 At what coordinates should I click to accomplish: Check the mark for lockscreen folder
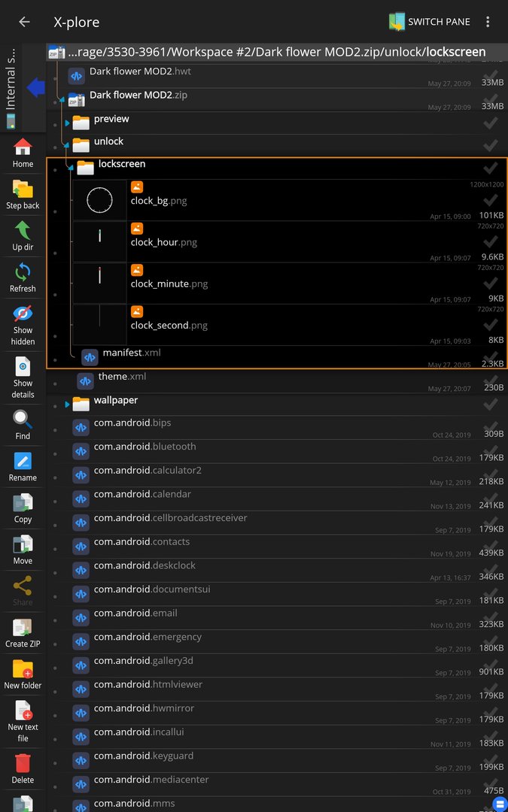pos(491,168)
